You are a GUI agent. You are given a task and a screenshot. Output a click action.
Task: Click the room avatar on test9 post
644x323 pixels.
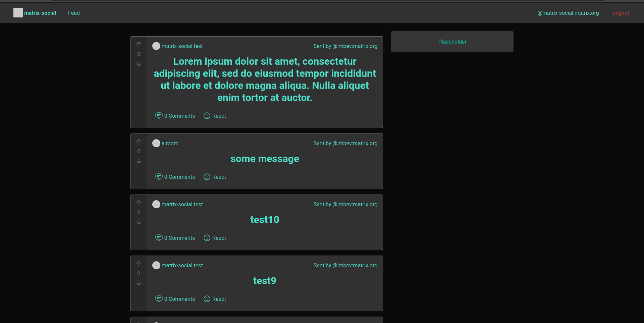click(x=156, y=265)
